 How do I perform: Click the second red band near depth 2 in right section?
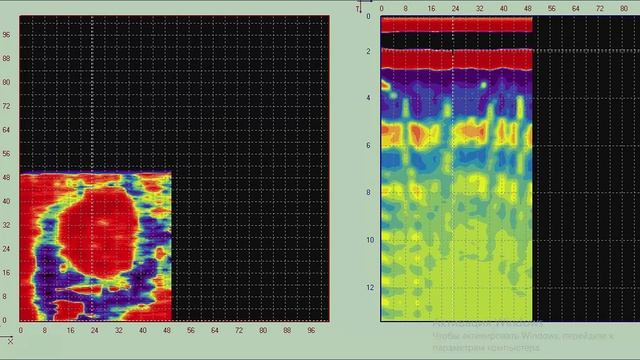[456, 59]
